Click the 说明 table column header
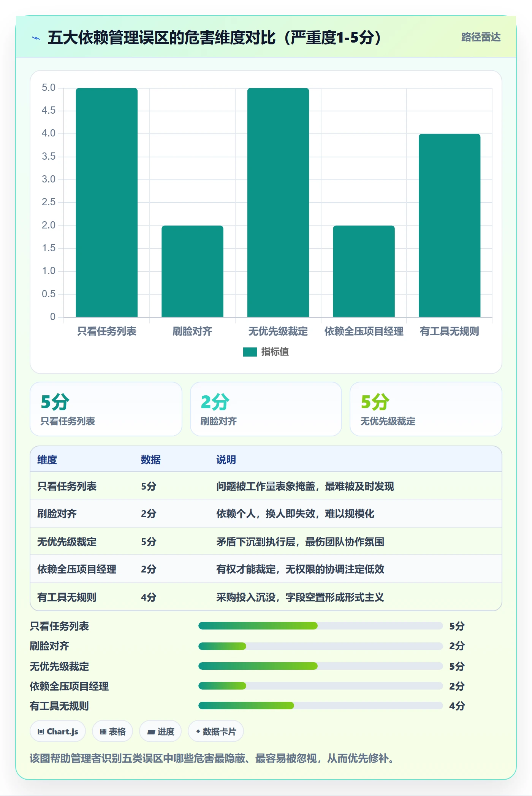 click(x=226, y=460)
